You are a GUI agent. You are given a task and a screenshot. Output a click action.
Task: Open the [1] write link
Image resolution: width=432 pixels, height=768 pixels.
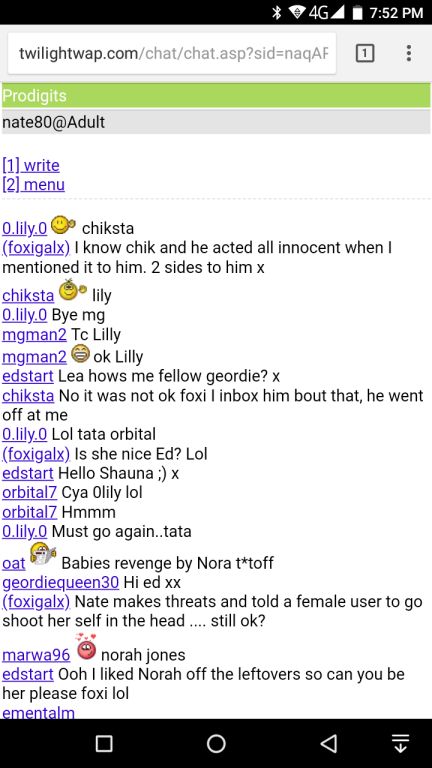click(x=31, y=166)
